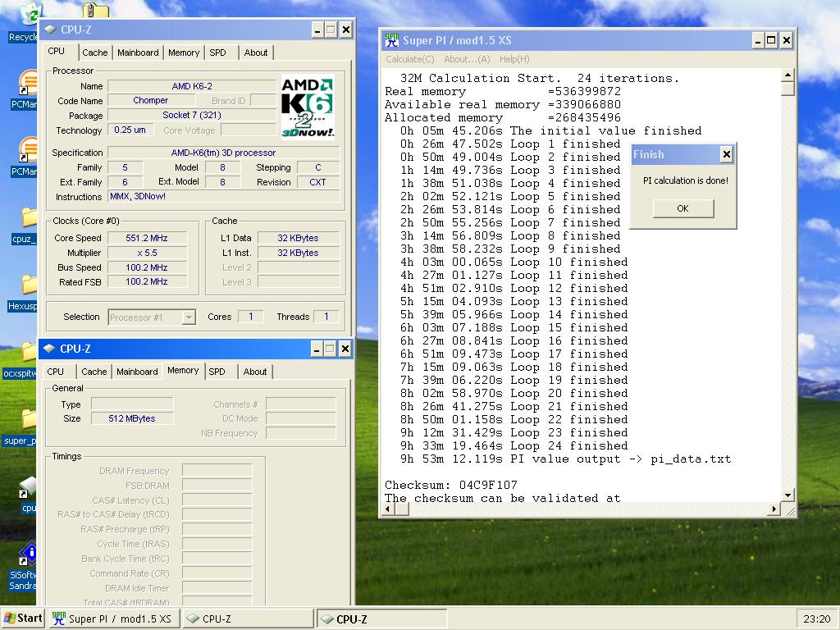Open the Hexus folder on desktop

[30, 285]
